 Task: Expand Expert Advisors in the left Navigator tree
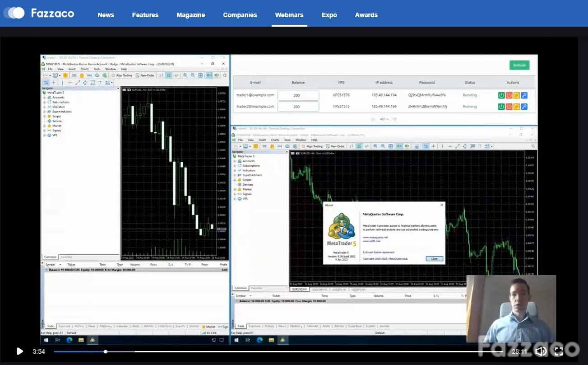(x=44, y=112)
